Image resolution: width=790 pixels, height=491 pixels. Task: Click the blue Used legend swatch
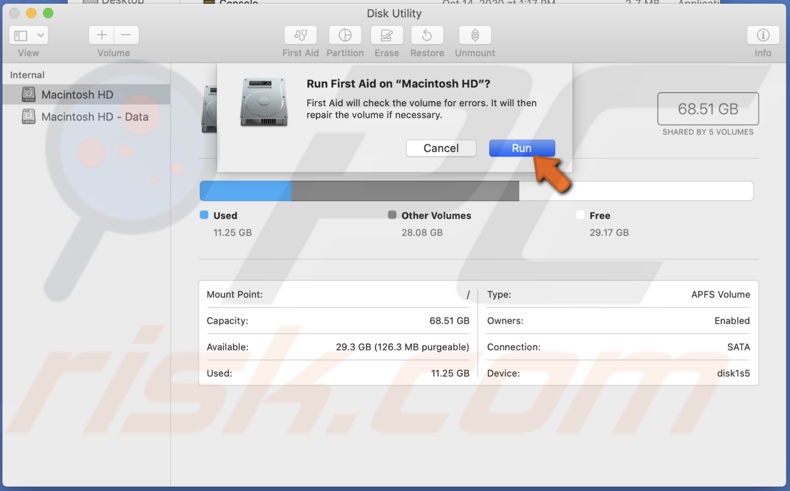[204, 215]
